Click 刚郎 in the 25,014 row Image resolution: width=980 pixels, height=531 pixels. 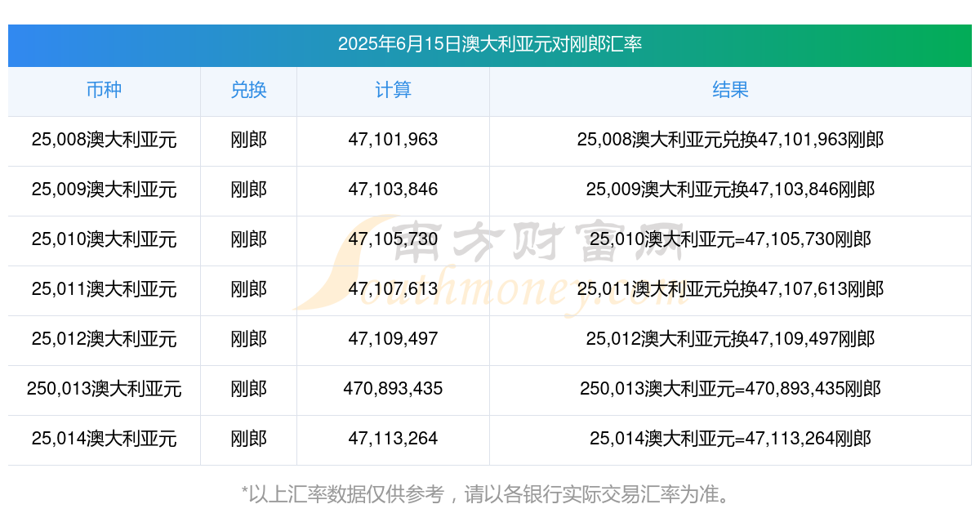click(x=248, y=439)
